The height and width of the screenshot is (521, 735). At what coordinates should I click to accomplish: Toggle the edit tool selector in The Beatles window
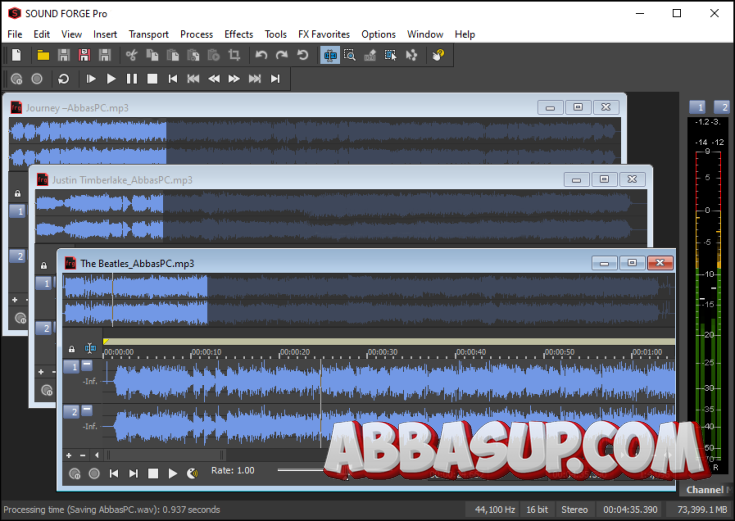90,348
